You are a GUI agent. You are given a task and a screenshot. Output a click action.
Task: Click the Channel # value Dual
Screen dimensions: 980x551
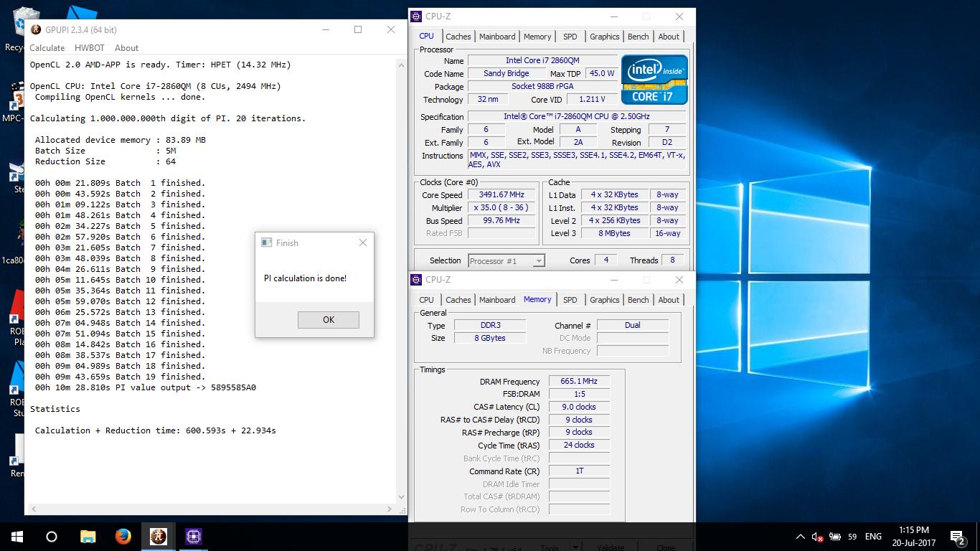click(x=633, y=325)
